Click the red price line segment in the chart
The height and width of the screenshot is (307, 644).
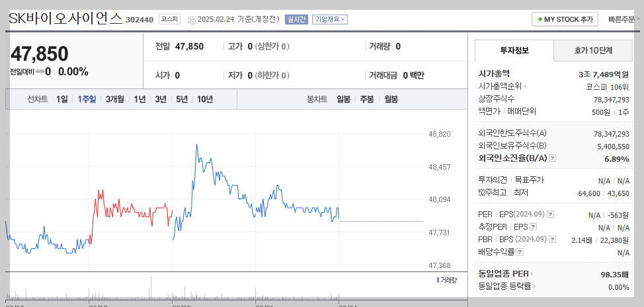tap(131, 209)
